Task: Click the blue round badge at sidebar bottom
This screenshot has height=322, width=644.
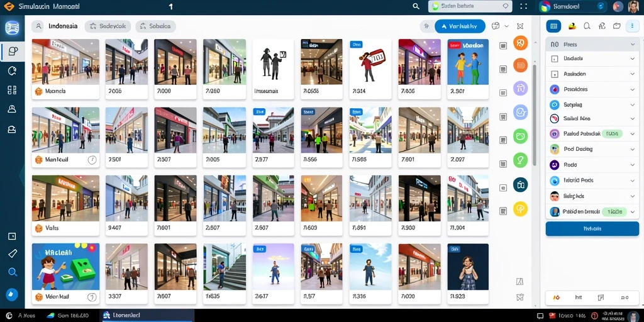Action: (12, 294)
